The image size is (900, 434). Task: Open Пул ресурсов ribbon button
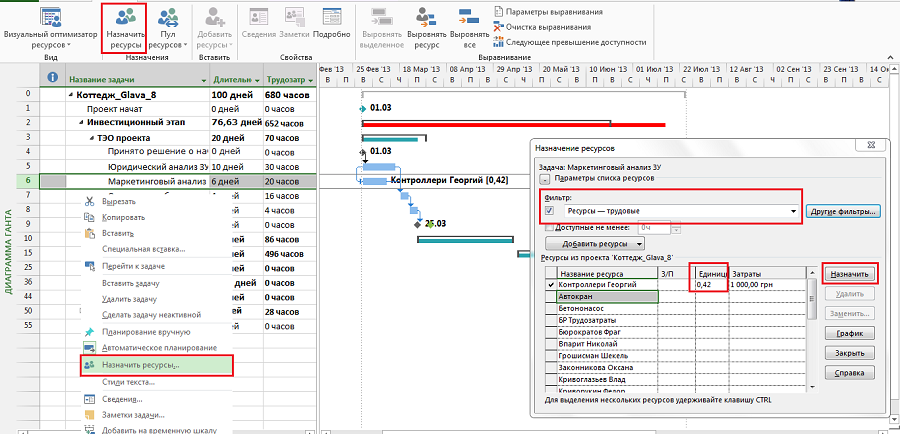tap(168, 27)
